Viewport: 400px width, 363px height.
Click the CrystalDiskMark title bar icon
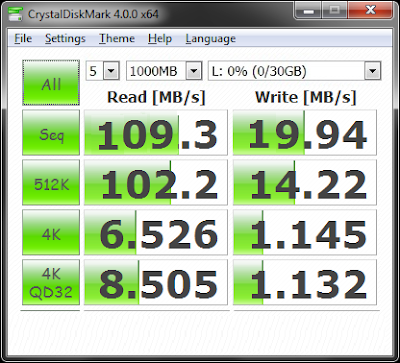16,14
